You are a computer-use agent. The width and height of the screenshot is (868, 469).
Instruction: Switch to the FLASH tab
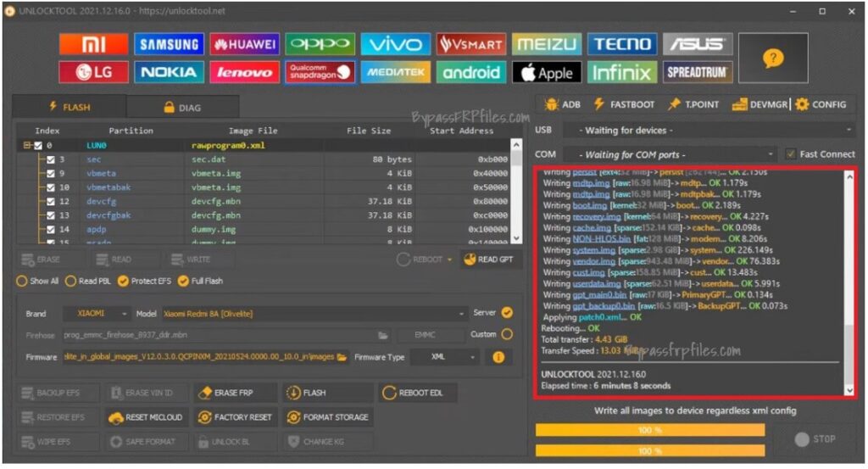[70, 107]
